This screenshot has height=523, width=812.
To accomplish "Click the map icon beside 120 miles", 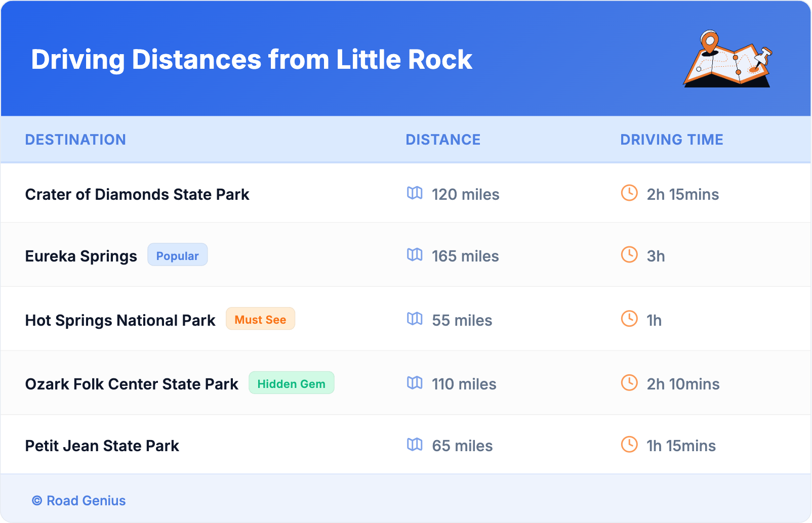I will click(415, 193).
